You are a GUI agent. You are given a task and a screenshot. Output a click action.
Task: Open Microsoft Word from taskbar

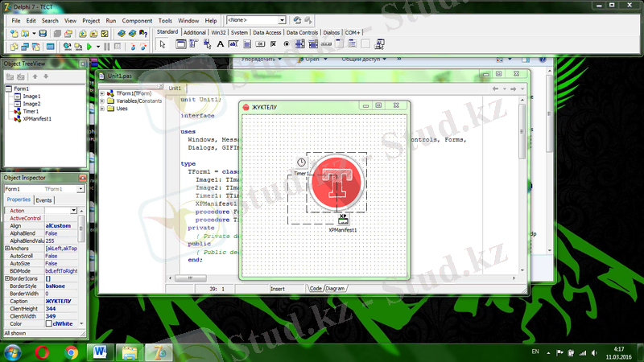[101, 352]
